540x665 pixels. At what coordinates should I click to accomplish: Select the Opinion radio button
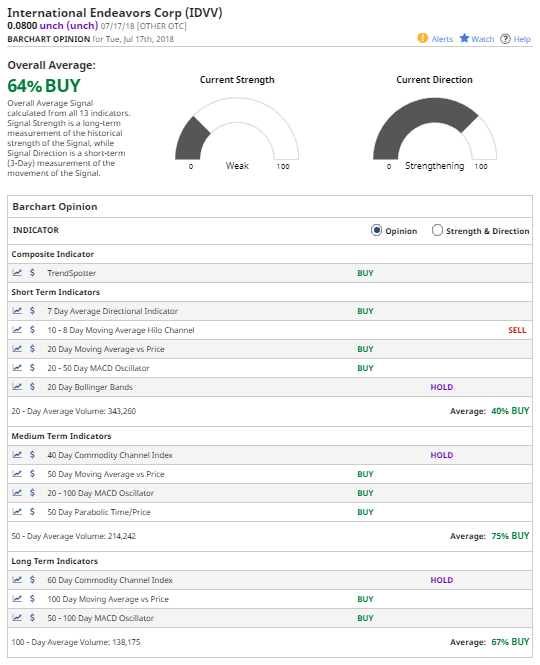(376, 230)
